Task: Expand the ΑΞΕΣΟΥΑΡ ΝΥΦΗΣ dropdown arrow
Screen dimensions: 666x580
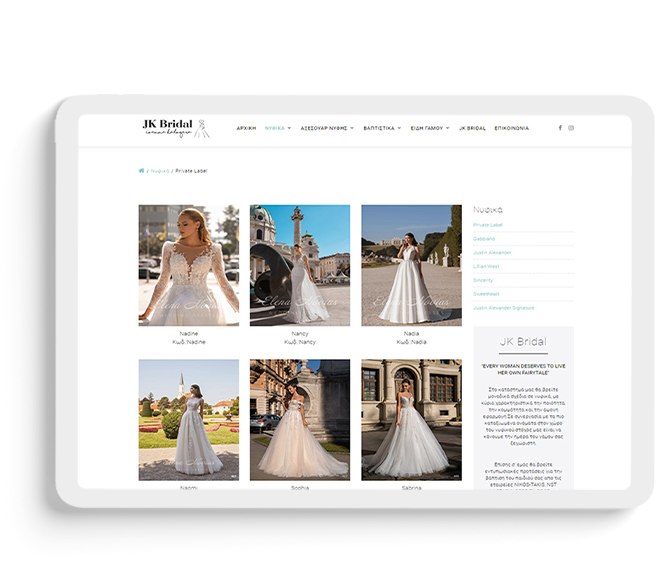Action: (x=352, y=128)
